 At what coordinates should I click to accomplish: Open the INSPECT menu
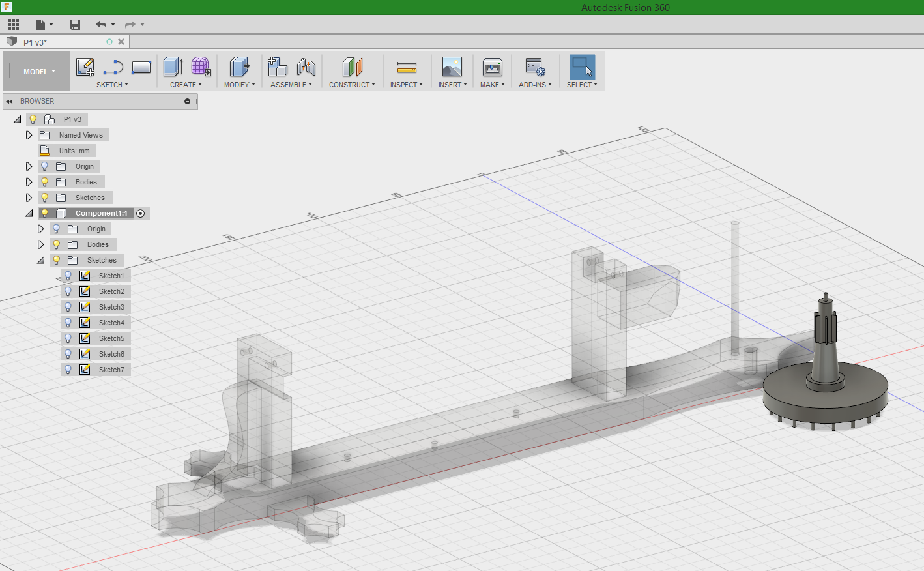click(407, 85)
